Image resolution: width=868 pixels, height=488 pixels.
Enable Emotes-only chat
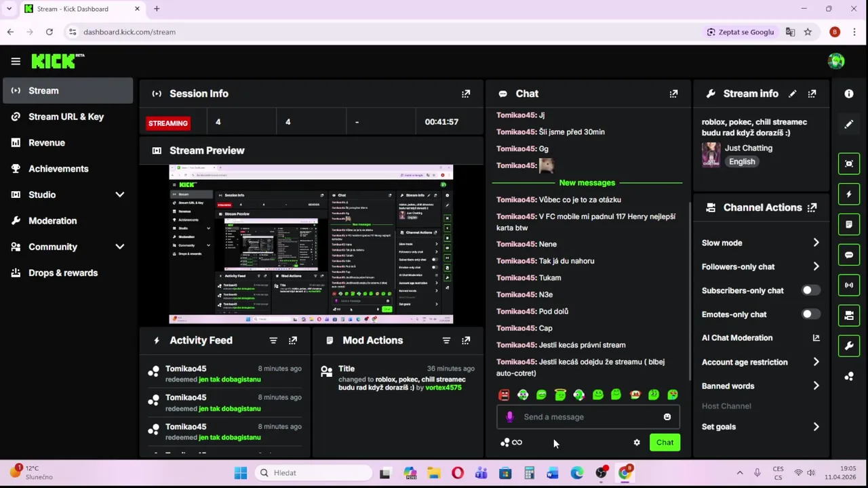(x=810, y=314)
